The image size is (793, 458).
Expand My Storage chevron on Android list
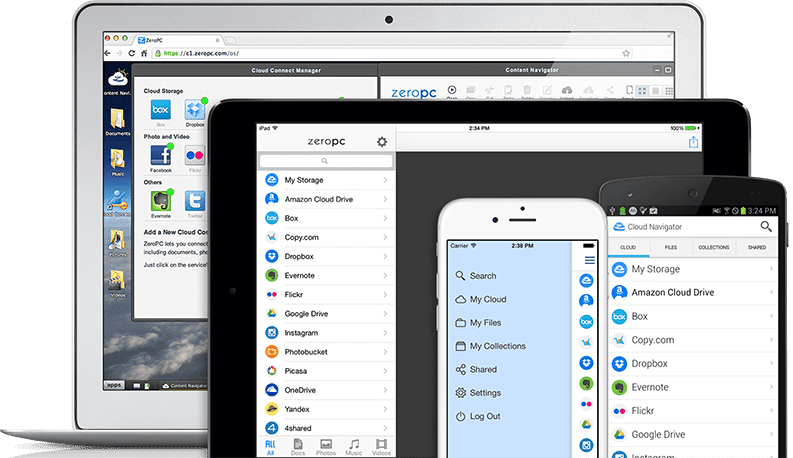coord(772,269)
